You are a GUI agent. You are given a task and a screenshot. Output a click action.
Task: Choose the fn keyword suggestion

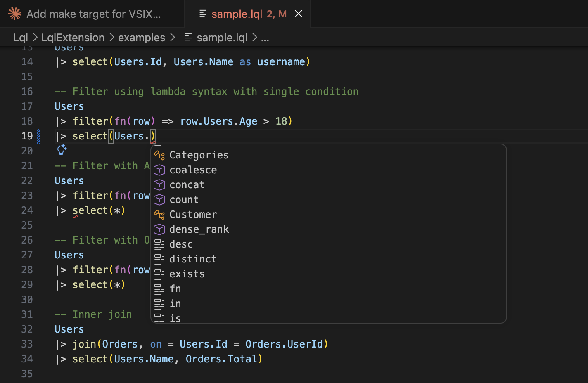point(329,289)
